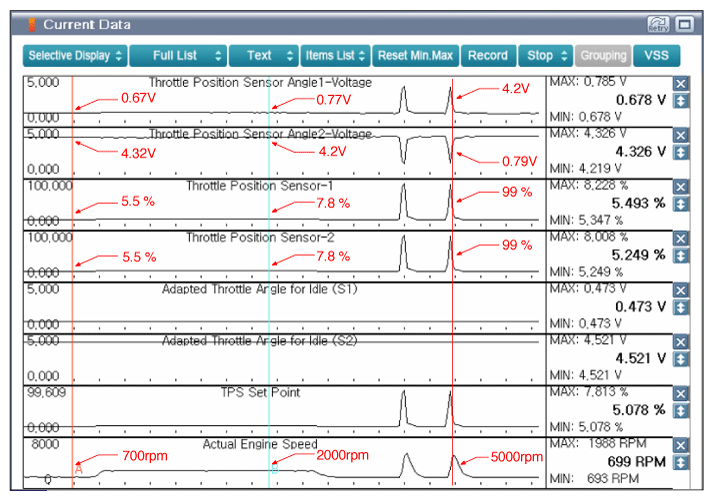Image resolution: width=713 pixels, height=500 pixels.
Task: Click up/down arrows icon for Adapted Throttle Angle (S2)
Action: click(681, 359)
